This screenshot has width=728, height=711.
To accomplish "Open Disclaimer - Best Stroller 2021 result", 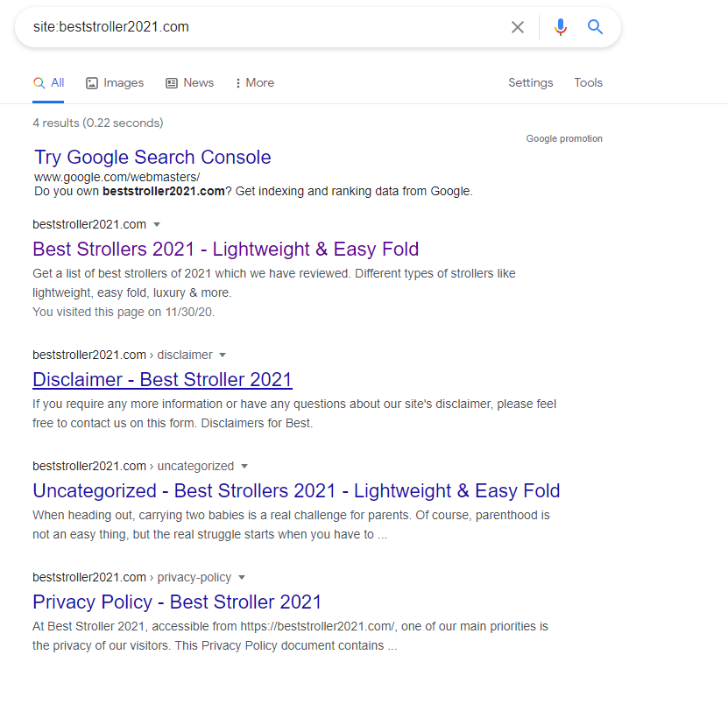I will [x=162, y=380].
